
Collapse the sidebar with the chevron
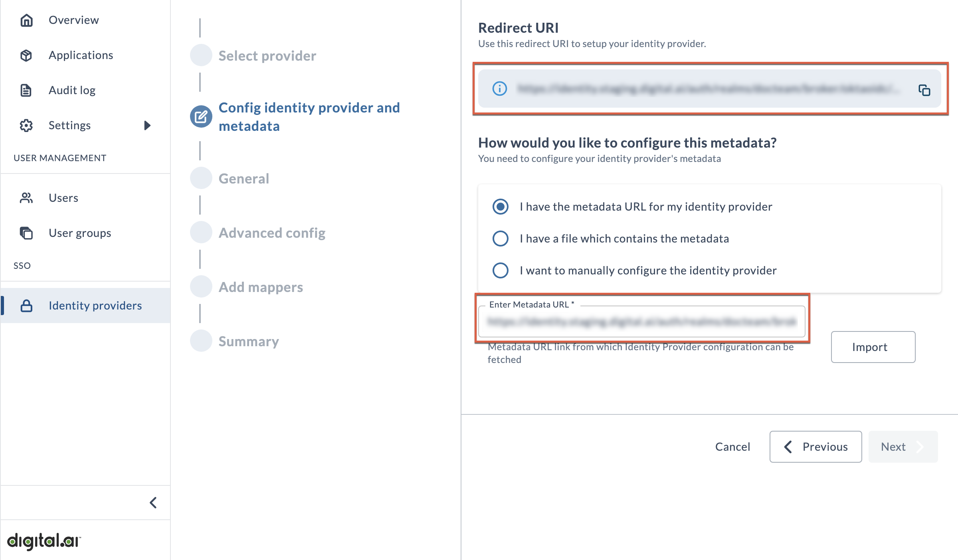point(153,503)
